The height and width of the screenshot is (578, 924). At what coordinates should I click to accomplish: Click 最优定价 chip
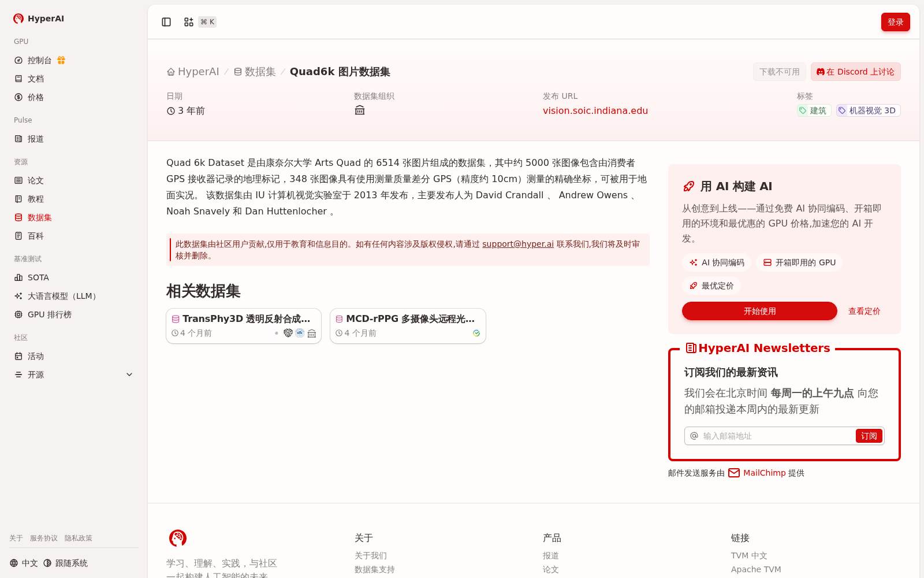point(711,286)
